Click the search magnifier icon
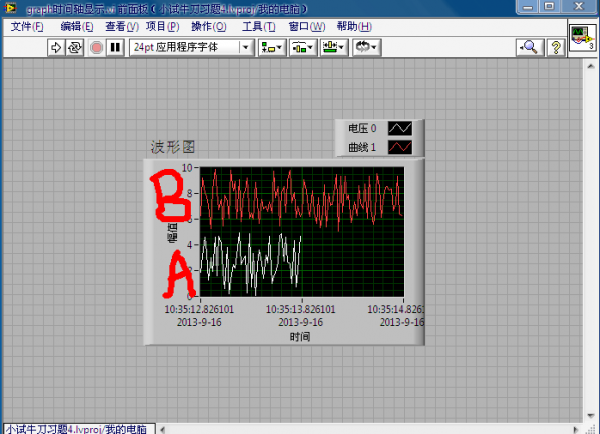Image resolution: width=600 pixels, height=434 pixels. click(530, 47)
